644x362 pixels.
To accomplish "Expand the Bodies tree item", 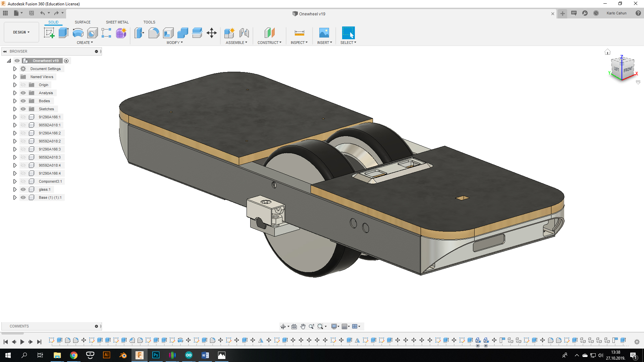I will (15, 101).
